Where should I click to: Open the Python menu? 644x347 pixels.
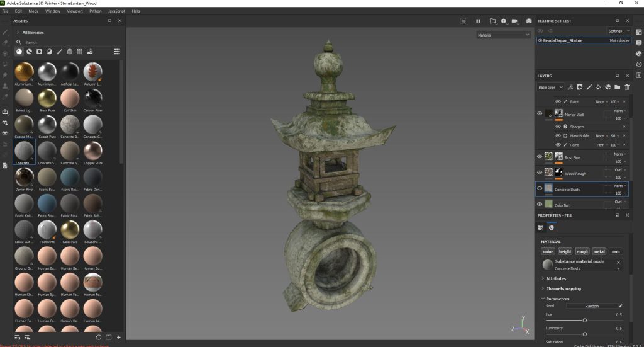coord(96,11)
